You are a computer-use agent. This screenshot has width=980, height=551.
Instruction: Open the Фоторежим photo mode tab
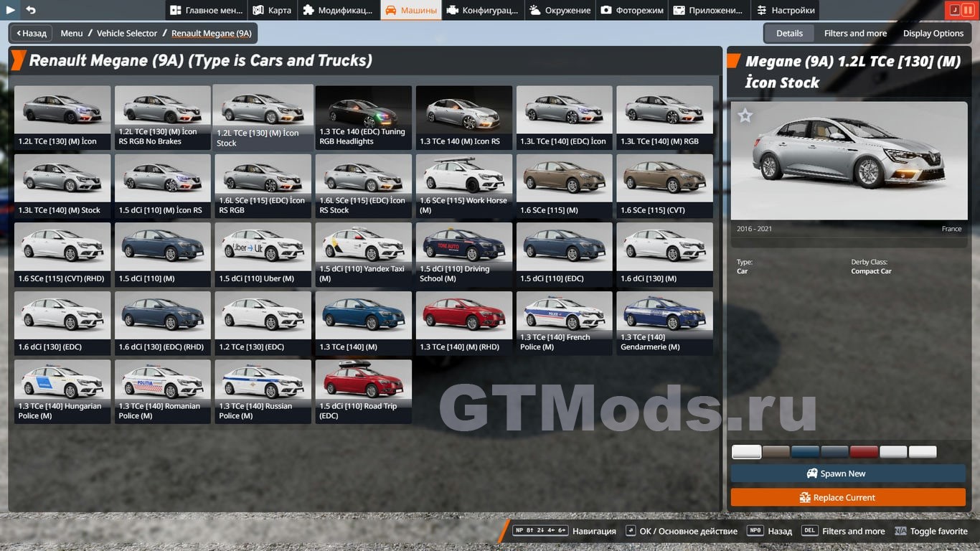(x=631, y=10)
